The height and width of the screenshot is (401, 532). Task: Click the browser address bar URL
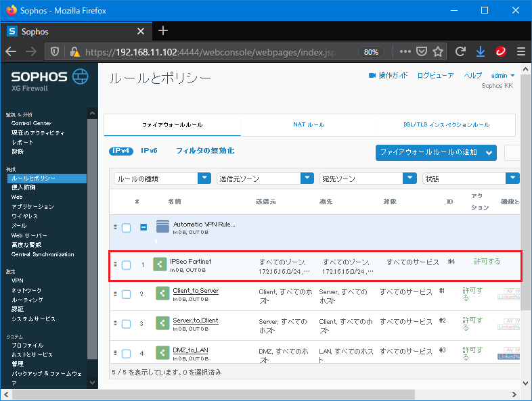(x=210, y=52)
